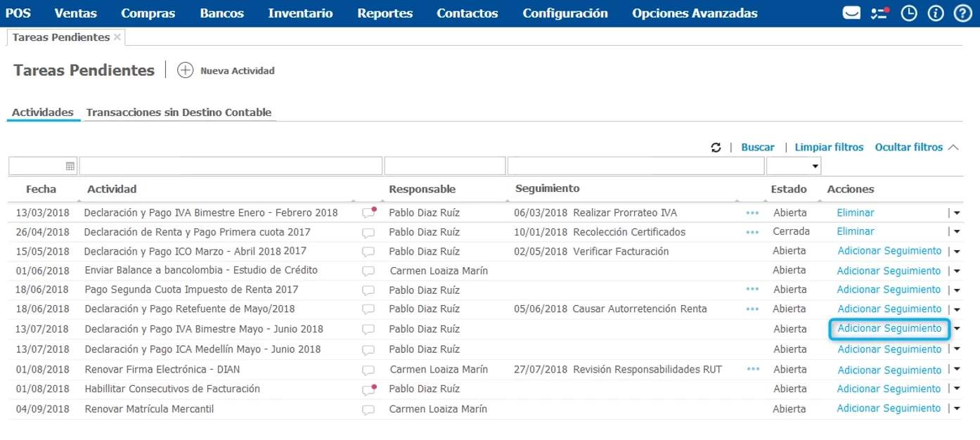Switch to Transacciones sin Destino Contable tab
This screenshot has height=440, width=980.
[179, 112]
